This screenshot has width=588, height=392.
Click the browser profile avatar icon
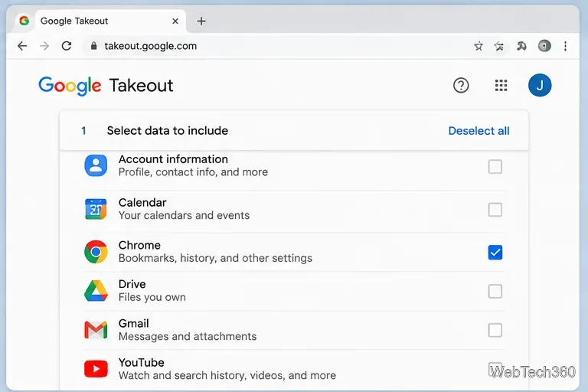click(544, 46)
